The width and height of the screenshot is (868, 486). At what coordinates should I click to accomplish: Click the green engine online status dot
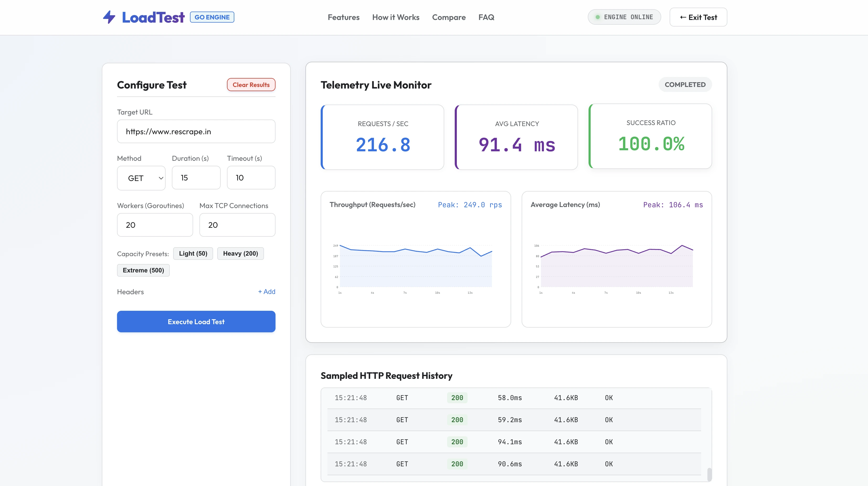click(x=597, y=17)
